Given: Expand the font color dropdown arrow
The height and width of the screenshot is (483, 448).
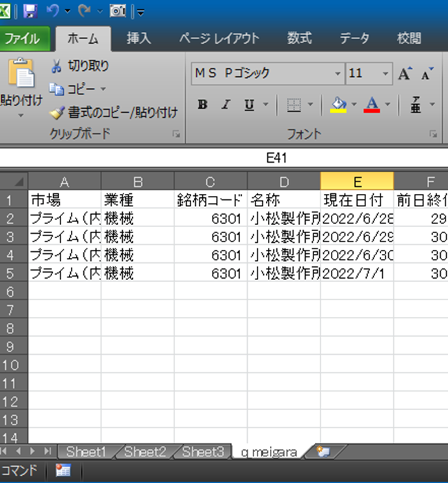Looking at the screenshot, I should (388, 104).
